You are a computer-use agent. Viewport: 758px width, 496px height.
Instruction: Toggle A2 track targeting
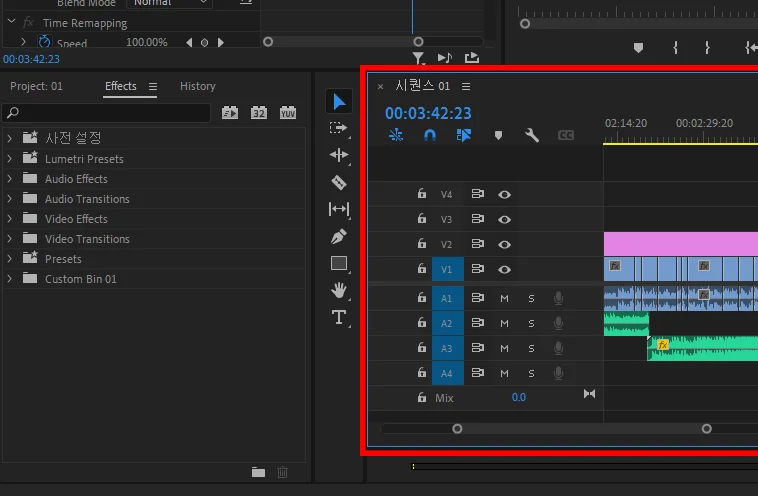click(x=447, y=323)
